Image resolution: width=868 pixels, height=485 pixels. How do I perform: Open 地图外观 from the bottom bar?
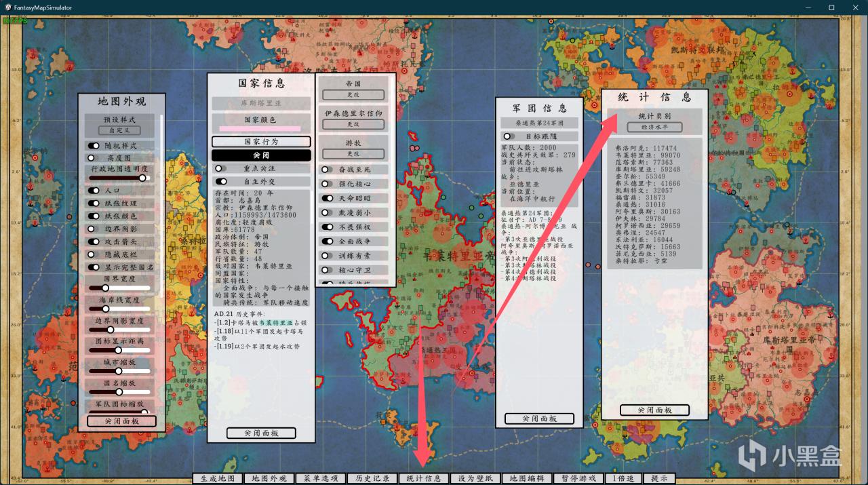pyautogui.click(x=269, y=478)
